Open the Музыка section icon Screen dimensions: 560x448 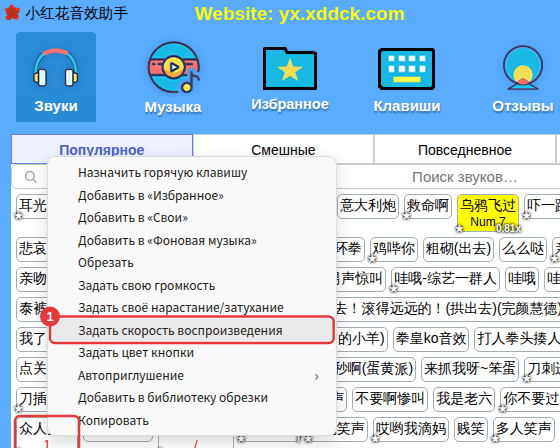(x=174, y=68)
